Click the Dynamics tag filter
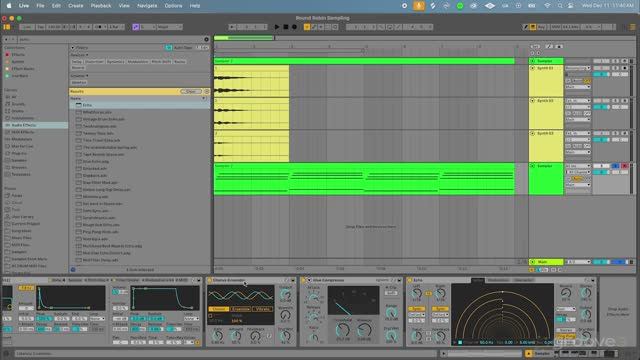This screenshot has width=640, height=360. click(x=116, y=62)
